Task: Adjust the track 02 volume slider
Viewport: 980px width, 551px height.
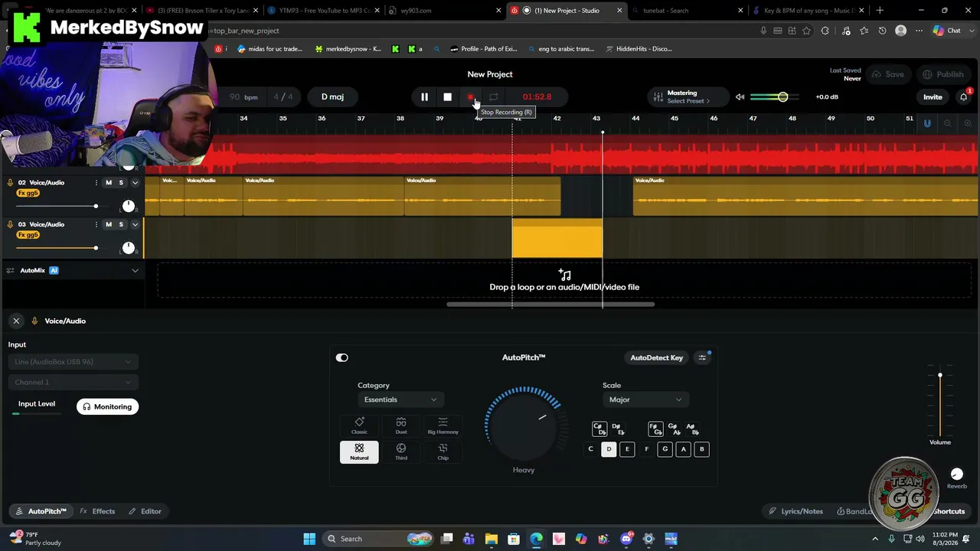Action: pyautogui.click(x=57, y=206)
